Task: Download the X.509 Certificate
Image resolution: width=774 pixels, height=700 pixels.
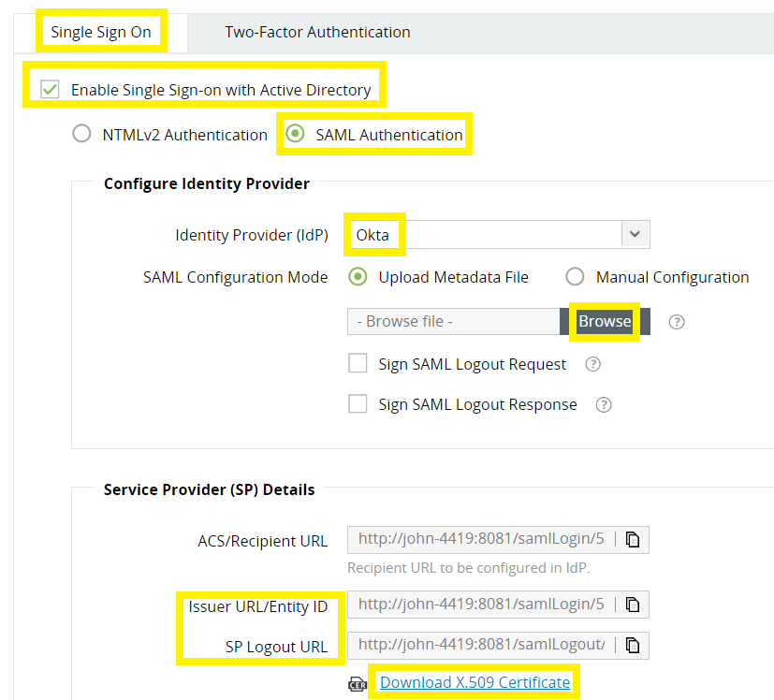Action: (474, 683)
